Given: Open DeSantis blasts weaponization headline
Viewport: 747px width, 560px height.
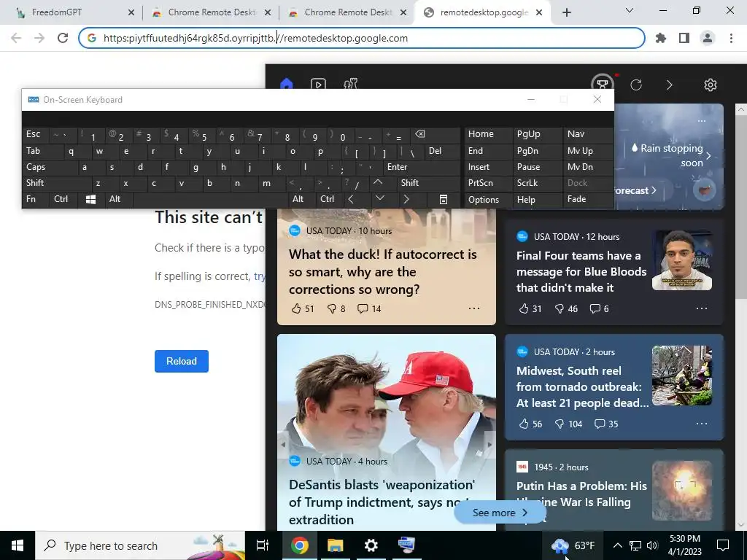Looking at the screenshot, I should coord(382,502).
